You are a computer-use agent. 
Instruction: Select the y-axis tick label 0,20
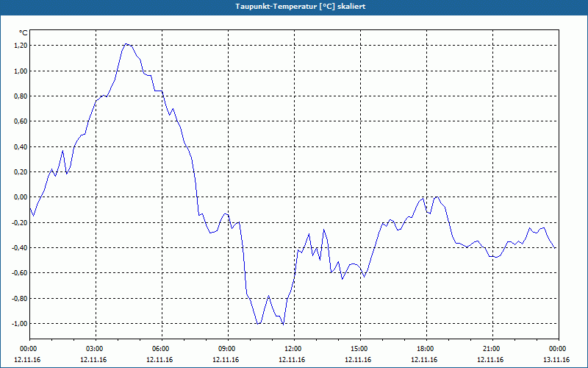pyautogui.click(x=21, y=172)
